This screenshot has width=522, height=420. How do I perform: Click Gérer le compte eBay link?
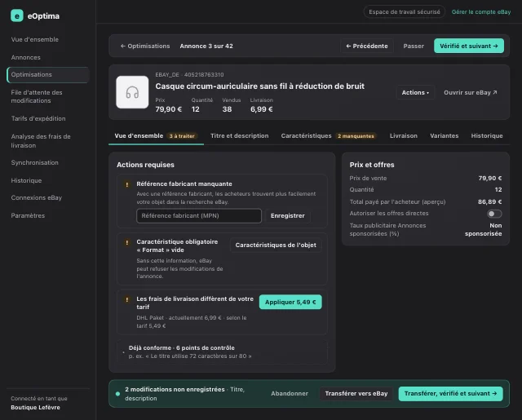click(481, 12)
